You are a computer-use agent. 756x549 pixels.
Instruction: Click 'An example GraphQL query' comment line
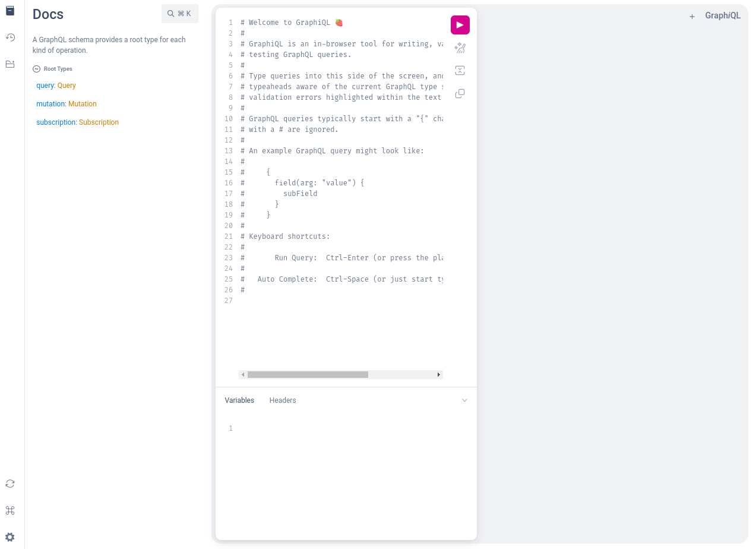pyautogui.click(x=332, y=151)
